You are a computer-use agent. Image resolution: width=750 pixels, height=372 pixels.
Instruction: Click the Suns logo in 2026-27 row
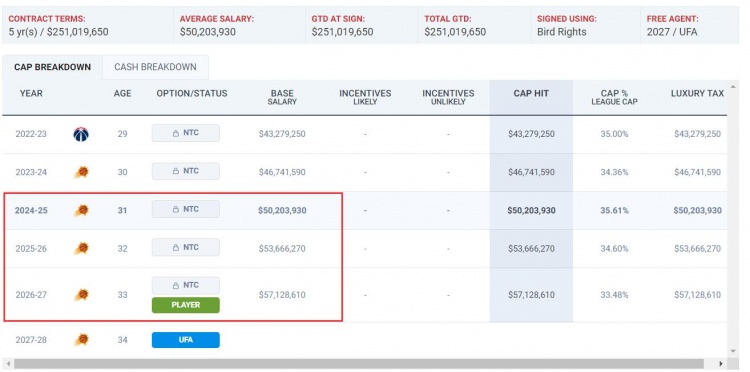point(82,295)
